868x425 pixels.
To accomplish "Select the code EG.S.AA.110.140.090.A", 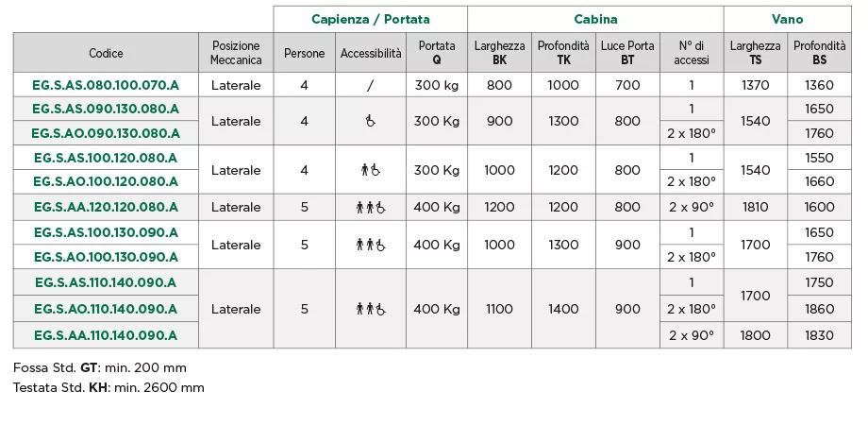I will pos(106,335).
